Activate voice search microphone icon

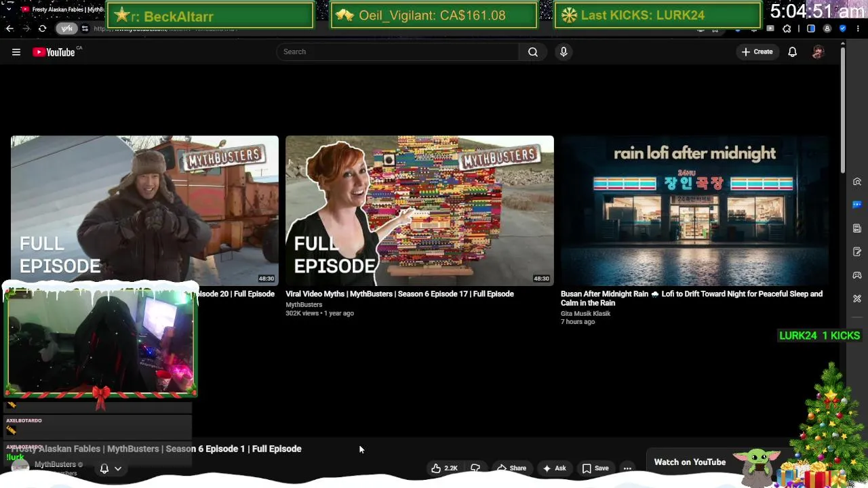pyautogui.click(x=564, y=52)
